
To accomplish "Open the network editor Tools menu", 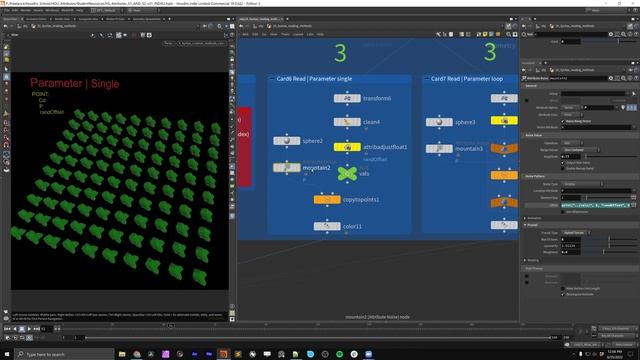I will tap(285, 34).
